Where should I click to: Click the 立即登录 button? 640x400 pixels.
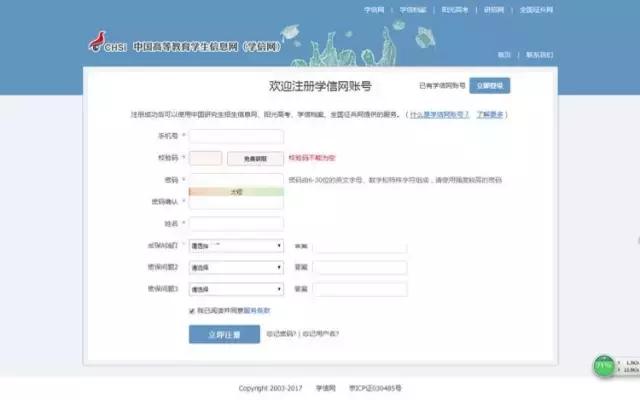click(x=491, y=87)
